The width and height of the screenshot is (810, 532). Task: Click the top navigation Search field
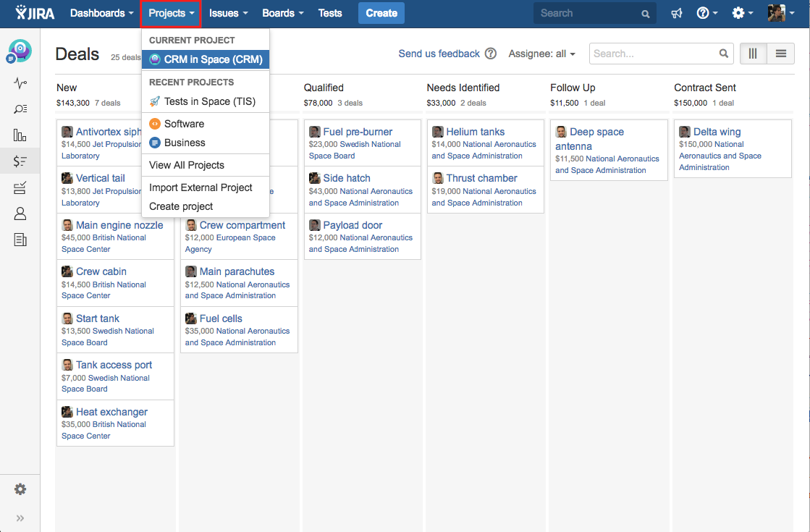pos(594,14)
